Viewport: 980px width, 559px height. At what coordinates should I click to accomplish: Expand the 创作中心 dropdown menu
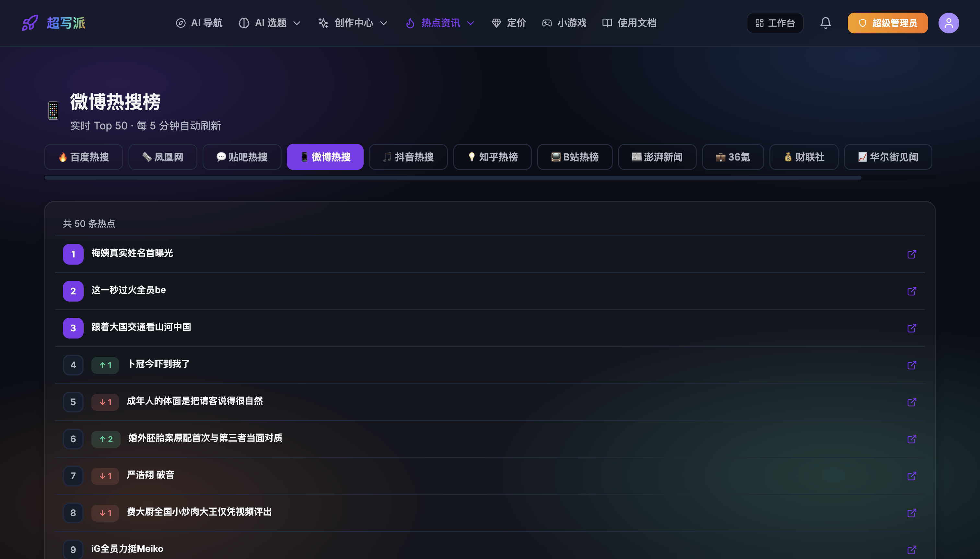353,23
